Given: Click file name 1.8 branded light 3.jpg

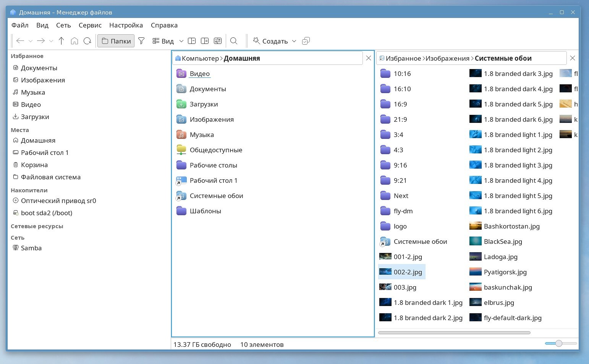Looking at the screenshot, I should coord(518,165).
